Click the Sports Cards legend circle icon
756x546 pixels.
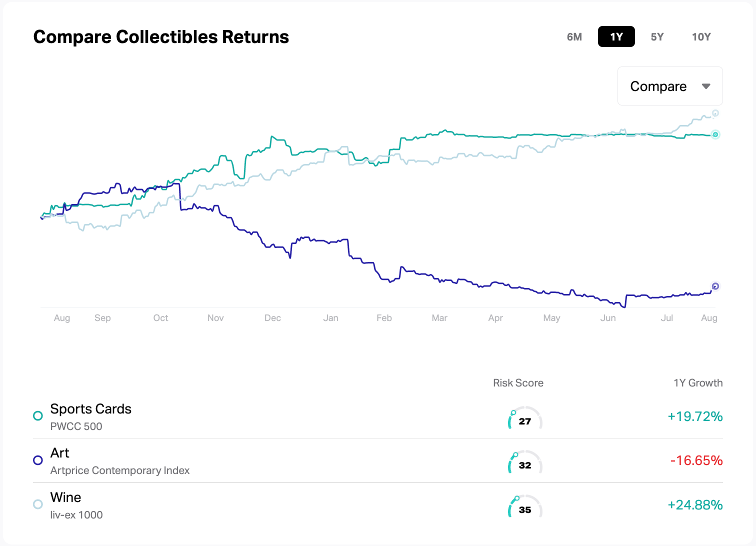(37, 415)
